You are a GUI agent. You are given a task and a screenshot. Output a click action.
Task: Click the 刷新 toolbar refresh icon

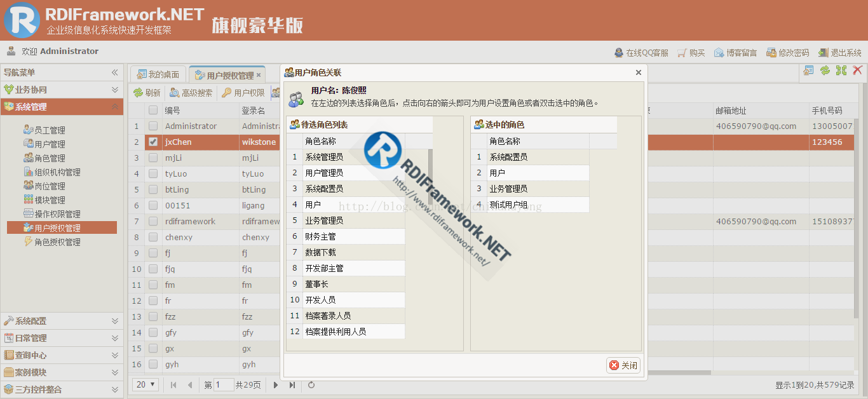pos(138,93)
